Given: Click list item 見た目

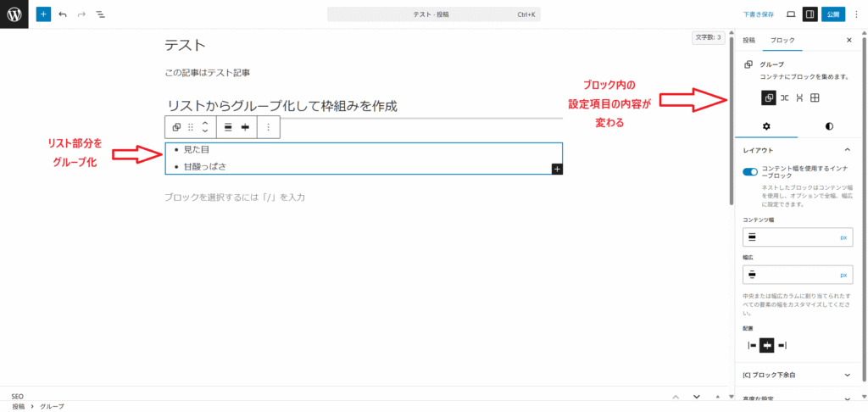Looking at the screenshot, I should pyautogui.click(x=196, y=149).
